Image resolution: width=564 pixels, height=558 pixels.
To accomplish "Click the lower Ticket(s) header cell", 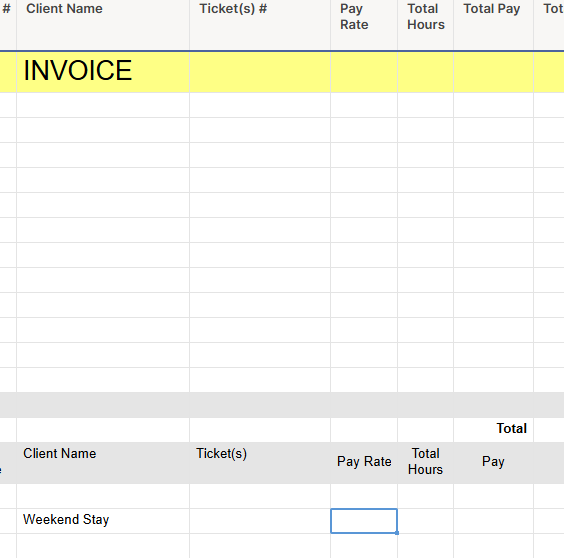I will pos(260,463).
